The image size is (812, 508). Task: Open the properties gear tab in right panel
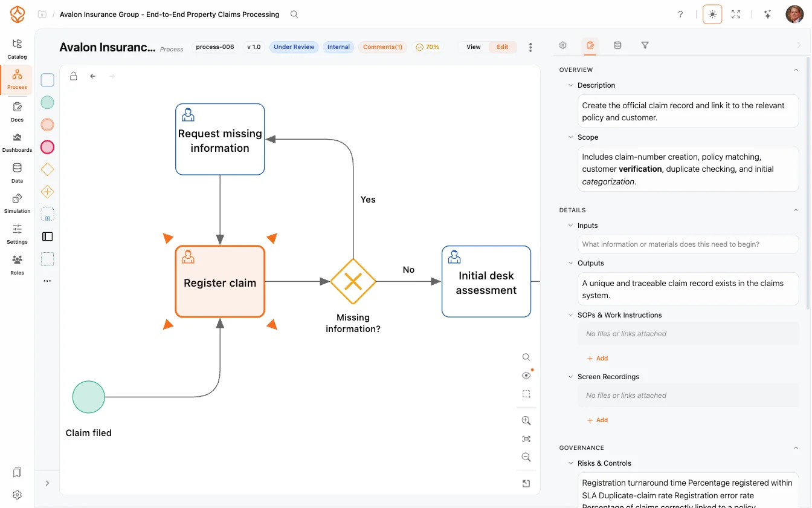(x=562, y=45)
